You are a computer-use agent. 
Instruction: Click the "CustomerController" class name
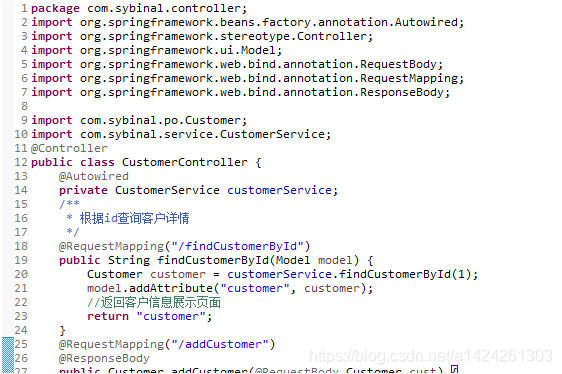185,162
